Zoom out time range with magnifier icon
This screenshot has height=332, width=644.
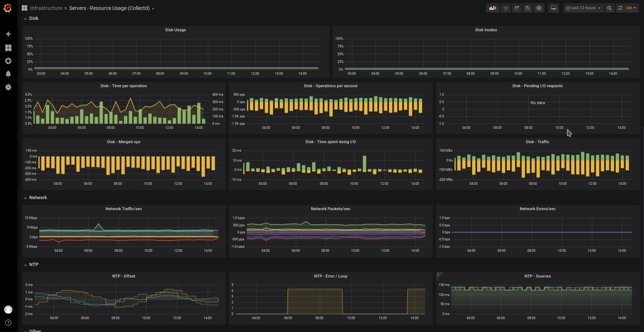609,8
